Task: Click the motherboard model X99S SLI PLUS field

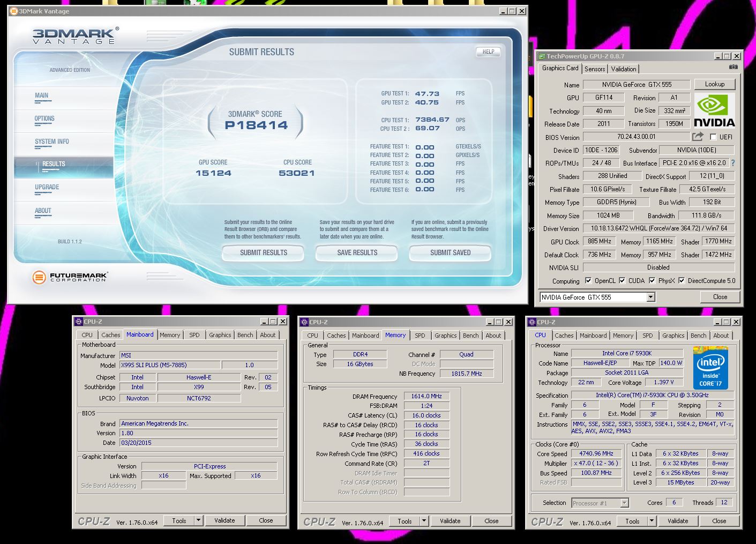Action: coord(169,365)
